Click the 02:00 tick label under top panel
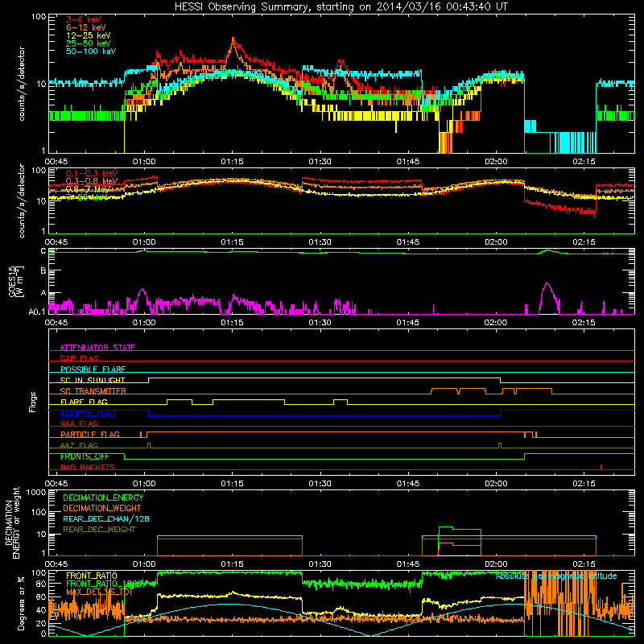644x644 pixels. pos(496,162)
